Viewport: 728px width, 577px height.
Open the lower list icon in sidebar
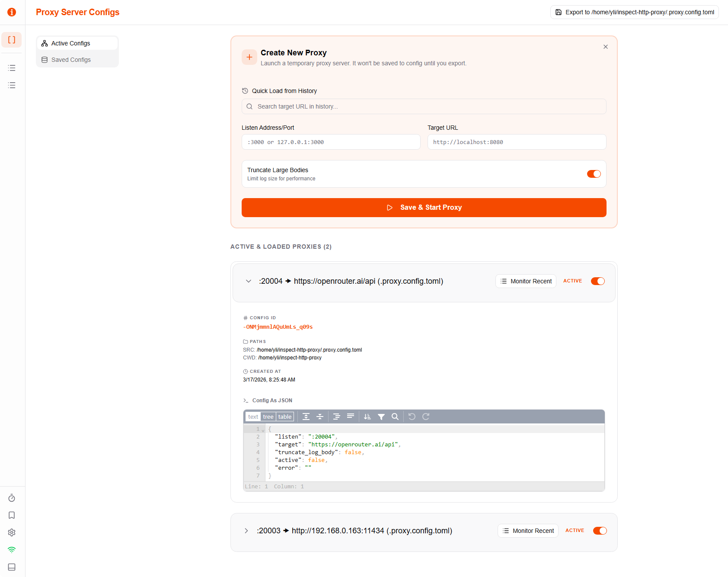tap(12, 85)
